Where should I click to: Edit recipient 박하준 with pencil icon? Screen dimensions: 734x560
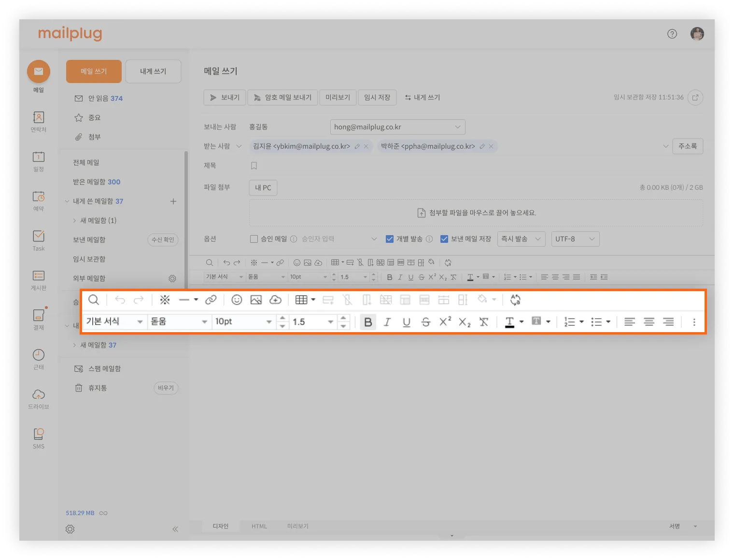(x=482, y=146)
